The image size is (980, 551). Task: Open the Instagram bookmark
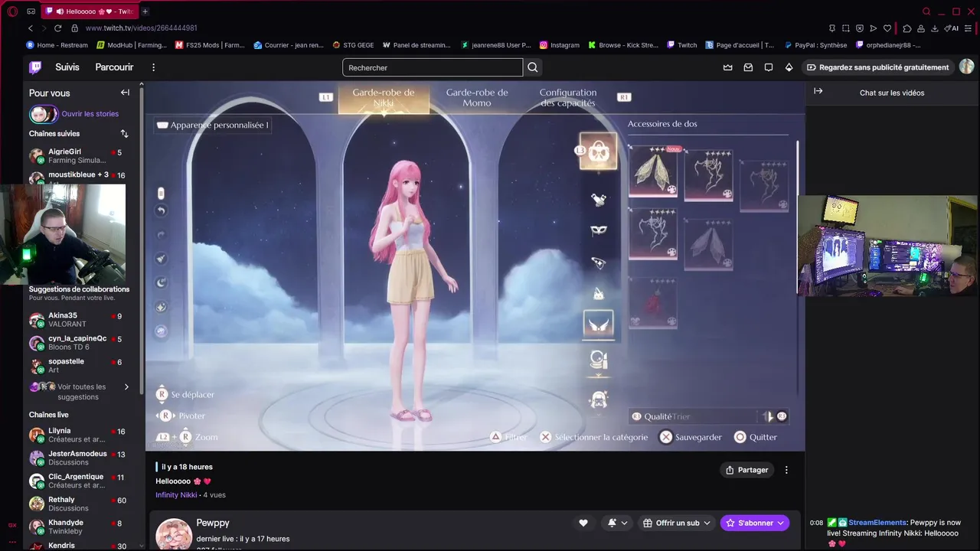tap(560, 45)
